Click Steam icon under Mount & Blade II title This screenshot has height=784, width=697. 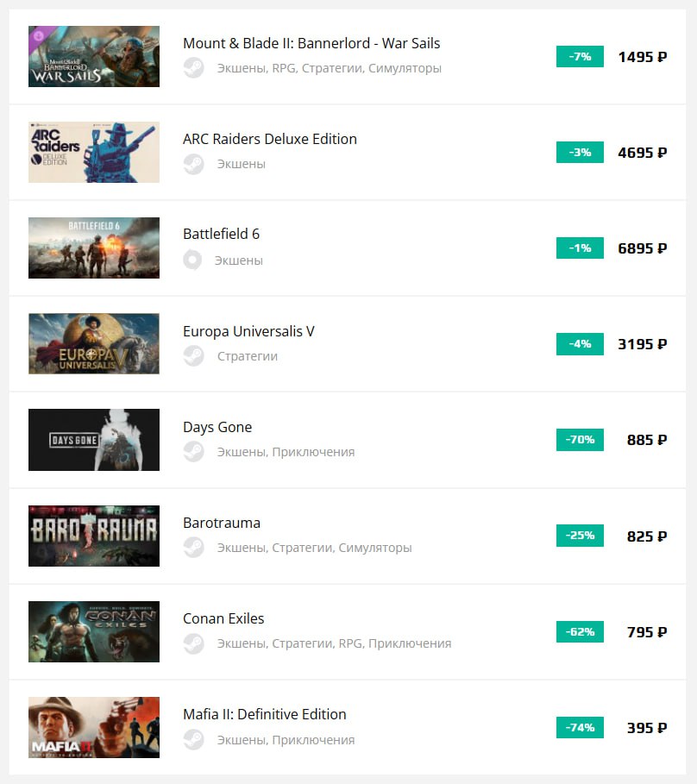click(194, 68)
